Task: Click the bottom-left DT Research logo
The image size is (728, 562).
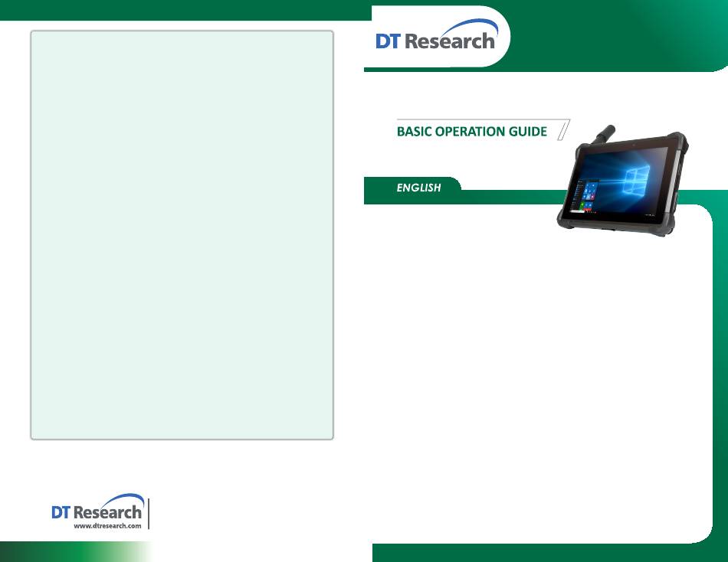Action: pyautogui.click(x=97, y=507)
